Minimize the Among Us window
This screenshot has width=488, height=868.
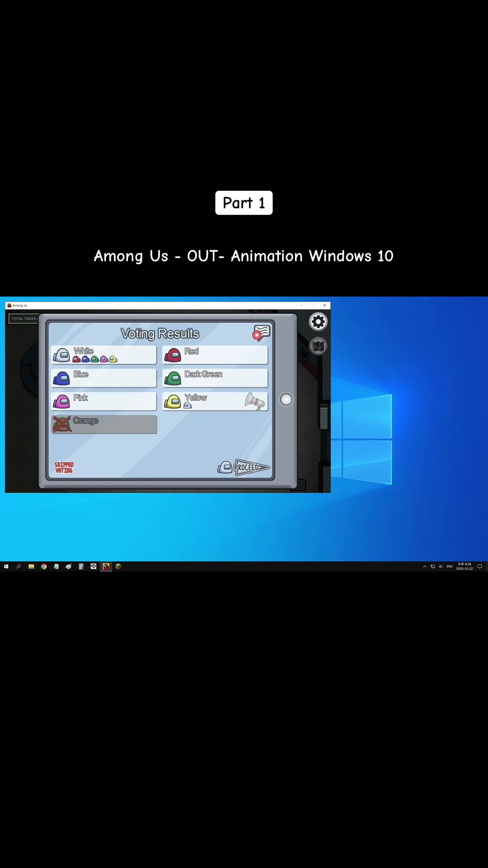[301, 306]
